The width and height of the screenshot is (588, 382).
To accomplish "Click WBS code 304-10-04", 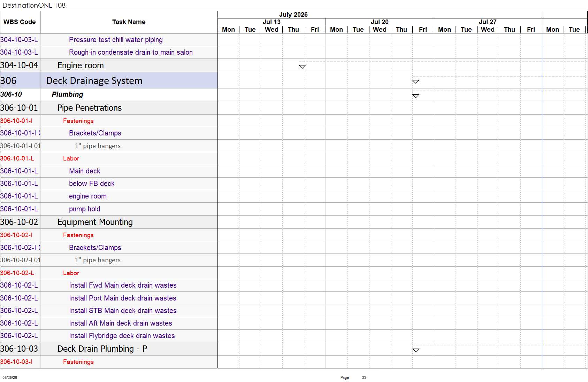I will (19, 65).
